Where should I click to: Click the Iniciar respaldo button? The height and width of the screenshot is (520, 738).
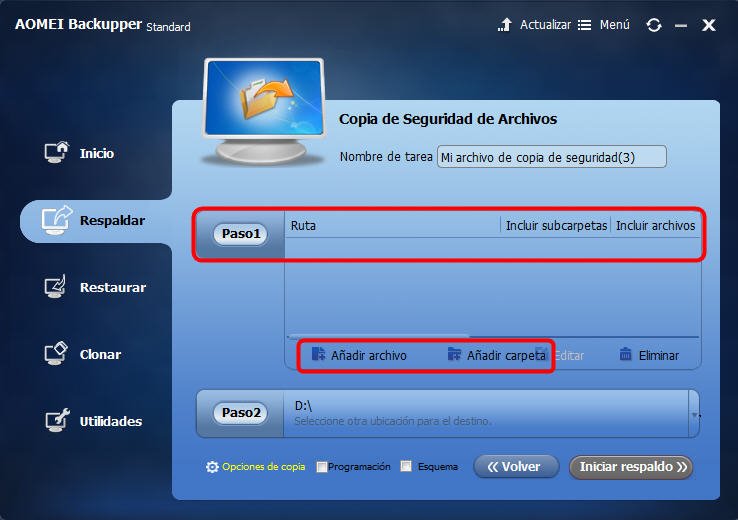pyautogui.click(x=631, y=467)
